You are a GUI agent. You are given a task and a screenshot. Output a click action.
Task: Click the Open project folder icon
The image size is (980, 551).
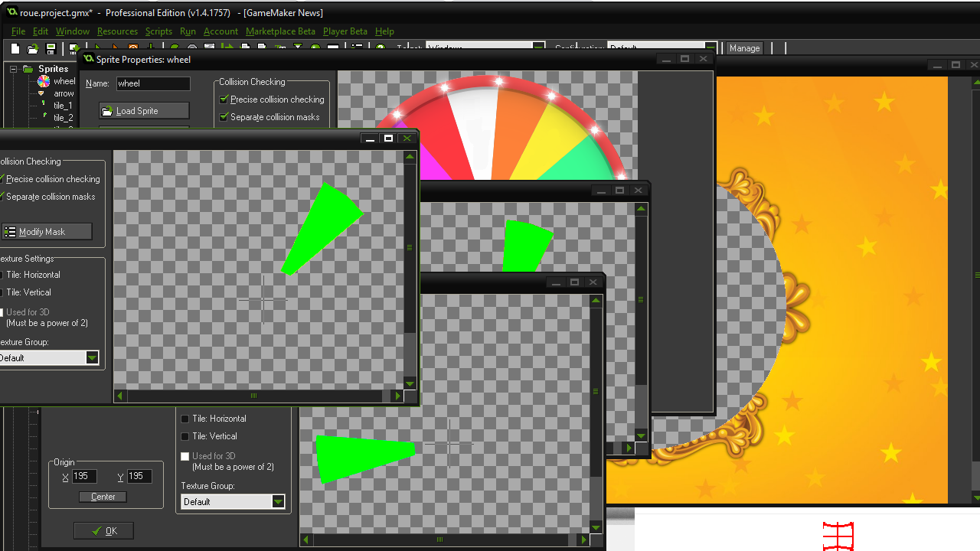pos(33,48)
